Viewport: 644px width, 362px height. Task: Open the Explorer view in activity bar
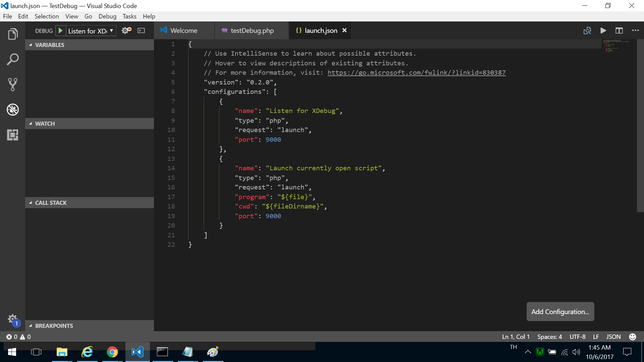coord(13,34)
